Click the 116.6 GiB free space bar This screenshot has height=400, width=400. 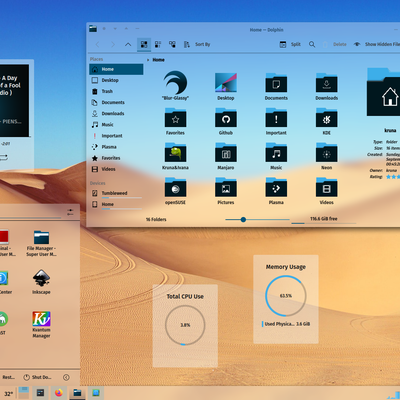pos(324,220)
